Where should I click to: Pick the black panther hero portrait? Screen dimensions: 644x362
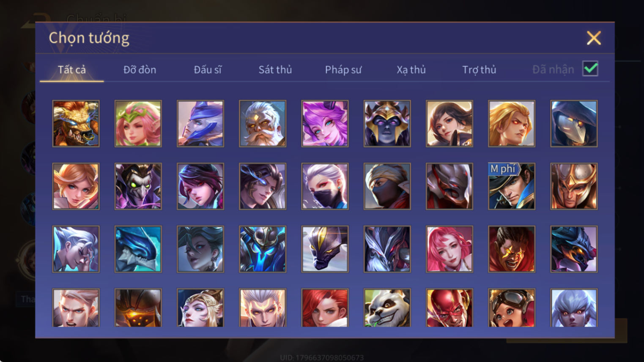(x=325, y=249)
